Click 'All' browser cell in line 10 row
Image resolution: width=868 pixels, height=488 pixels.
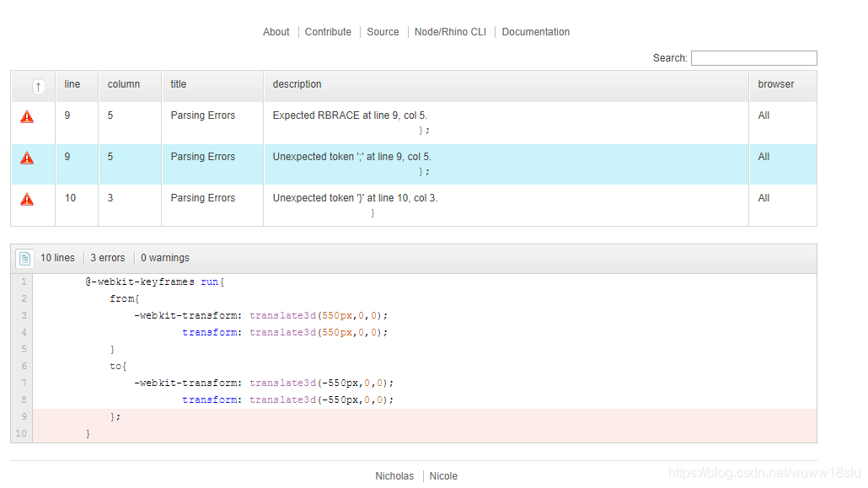coord(764,198)
